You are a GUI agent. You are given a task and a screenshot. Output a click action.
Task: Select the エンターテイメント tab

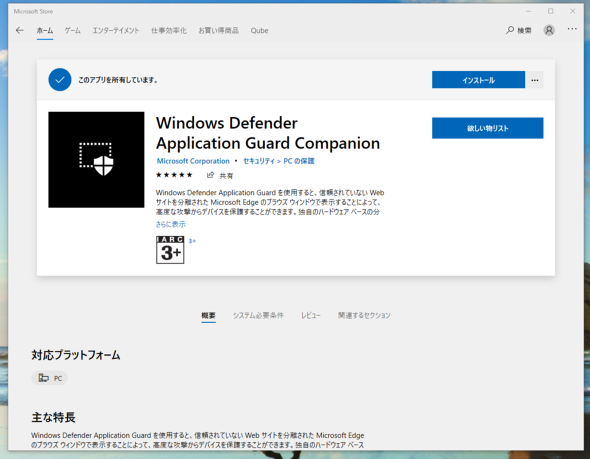[116, 30]
